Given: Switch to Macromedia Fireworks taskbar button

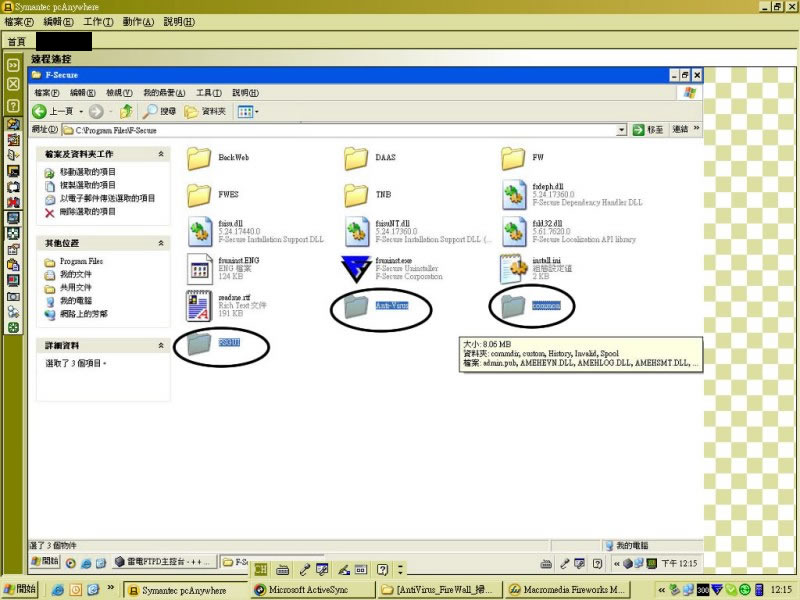Looking at the screenshot, I should (x=567, y=590).
